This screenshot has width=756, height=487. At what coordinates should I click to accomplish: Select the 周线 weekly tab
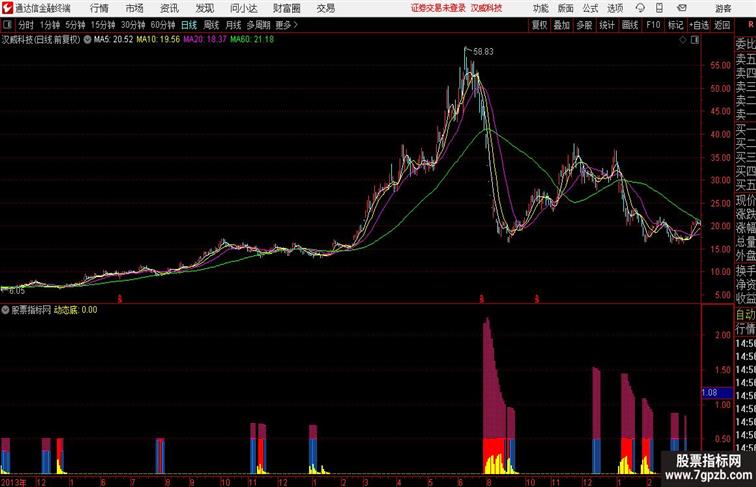point(211,25)
